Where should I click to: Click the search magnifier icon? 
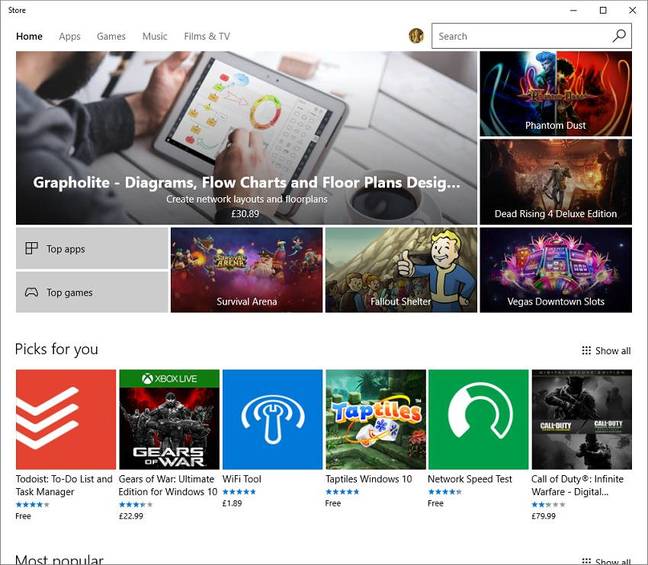pyautogui.click(x=619, y=36)
